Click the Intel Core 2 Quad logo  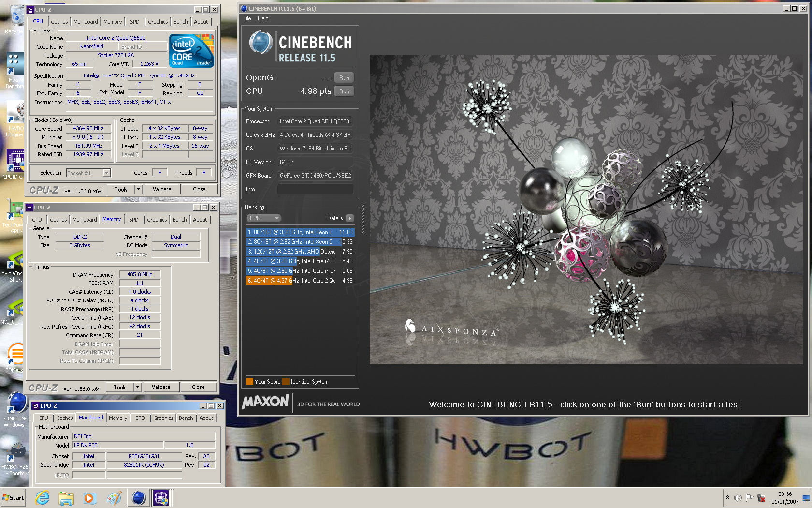click(x=191, y=50)
